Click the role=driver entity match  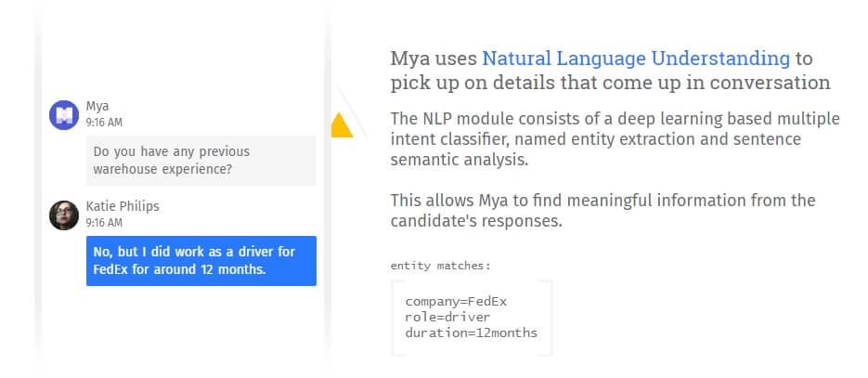click(x=447, y=317)
